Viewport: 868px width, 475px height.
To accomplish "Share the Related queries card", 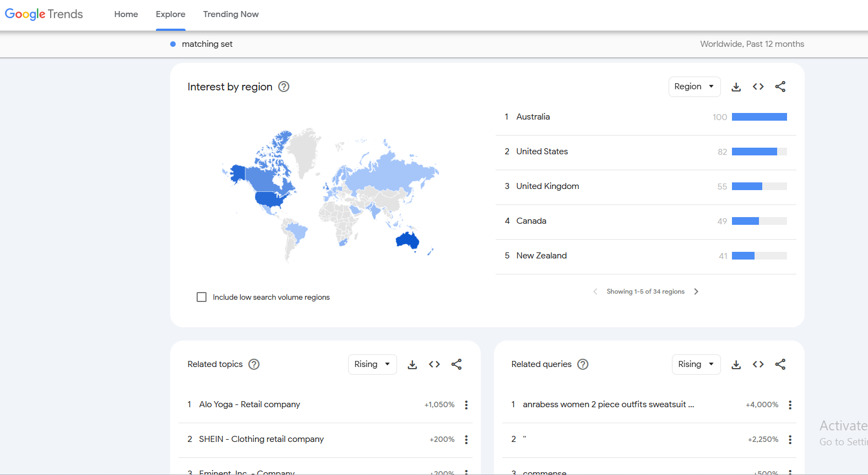I will 780,364.
